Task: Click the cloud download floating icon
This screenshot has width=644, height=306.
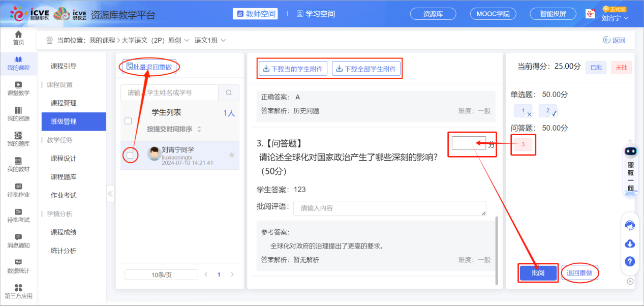Action: [x=630, y=244]
